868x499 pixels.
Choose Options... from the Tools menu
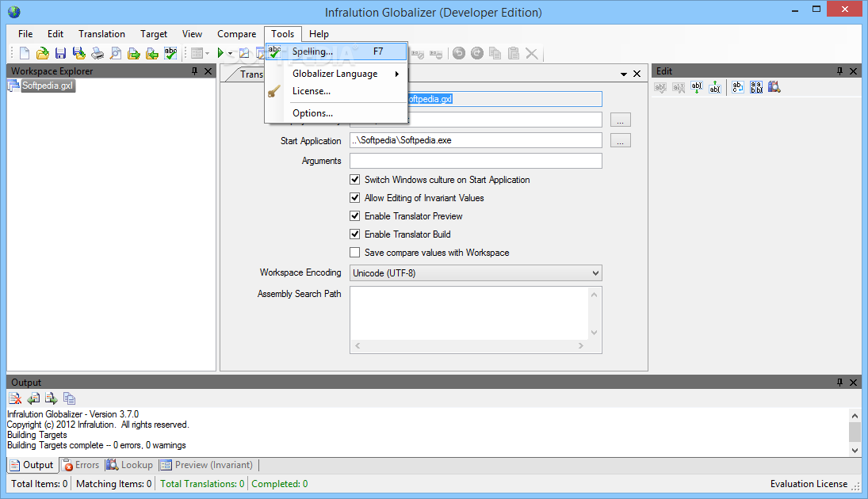[x=337, y=113]
